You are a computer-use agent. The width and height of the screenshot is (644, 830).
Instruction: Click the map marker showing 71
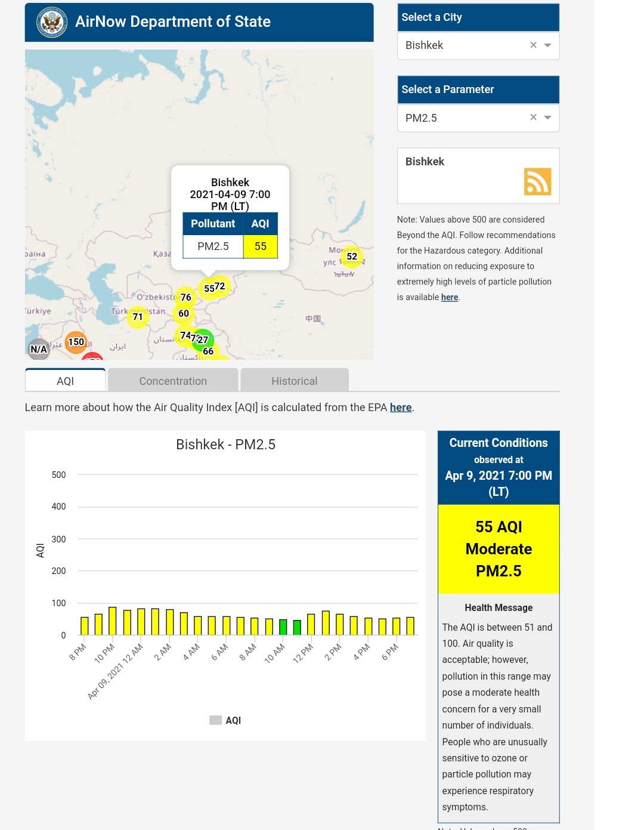[x=138, y=317]
